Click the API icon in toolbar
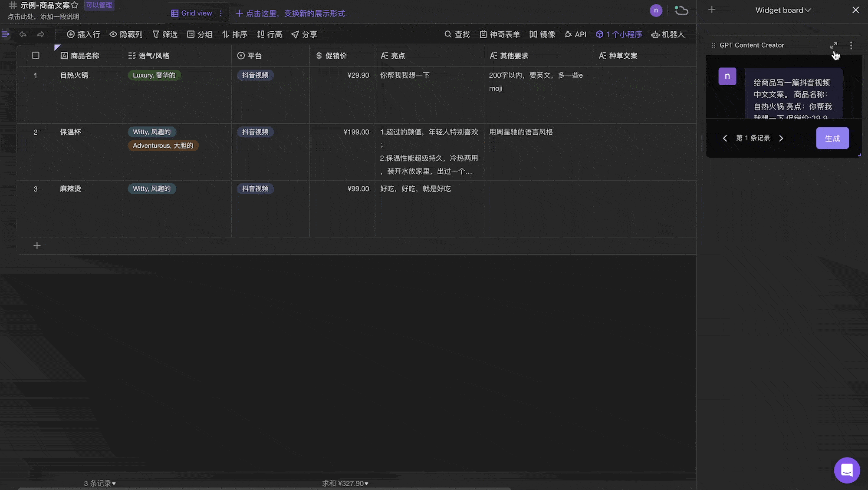 569,34
